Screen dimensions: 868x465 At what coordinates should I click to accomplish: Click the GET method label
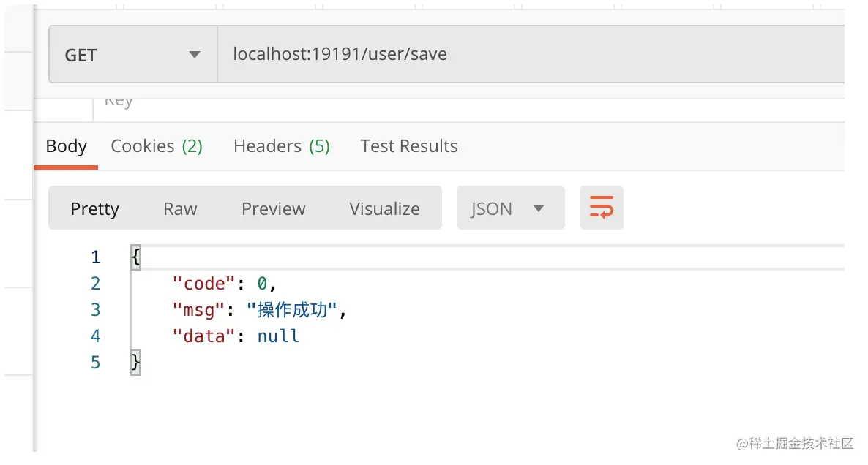pos(82,54)
